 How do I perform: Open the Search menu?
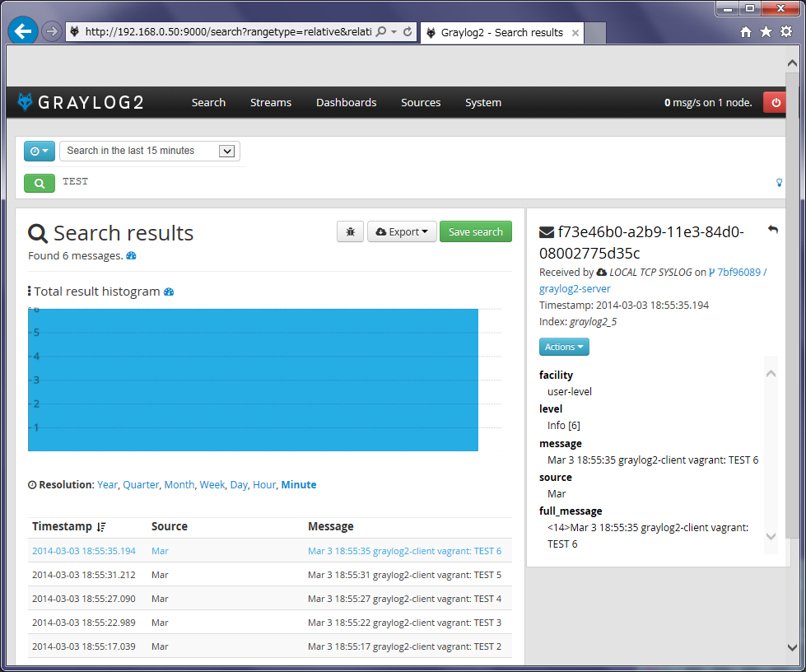pos(208,102)
